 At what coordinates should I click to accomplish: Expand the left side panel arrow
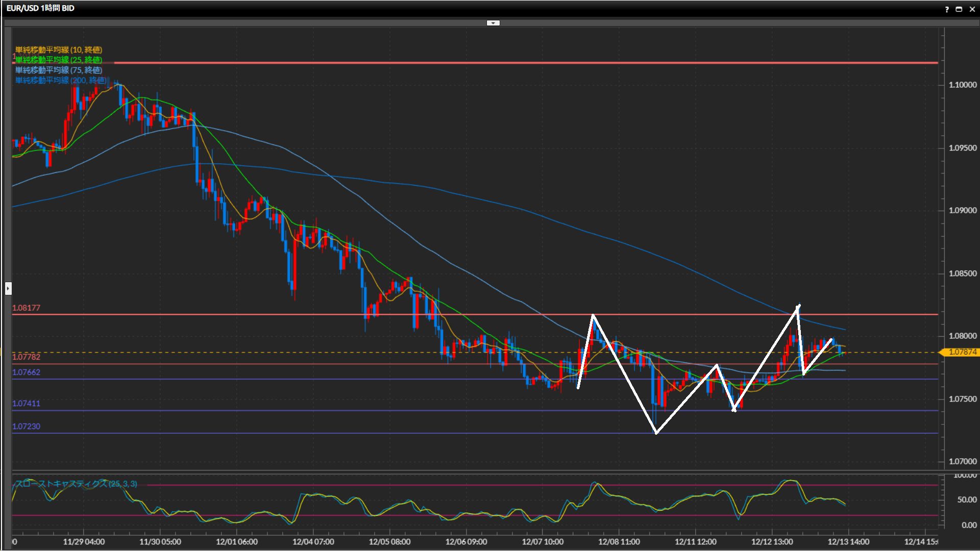point(8,289)
